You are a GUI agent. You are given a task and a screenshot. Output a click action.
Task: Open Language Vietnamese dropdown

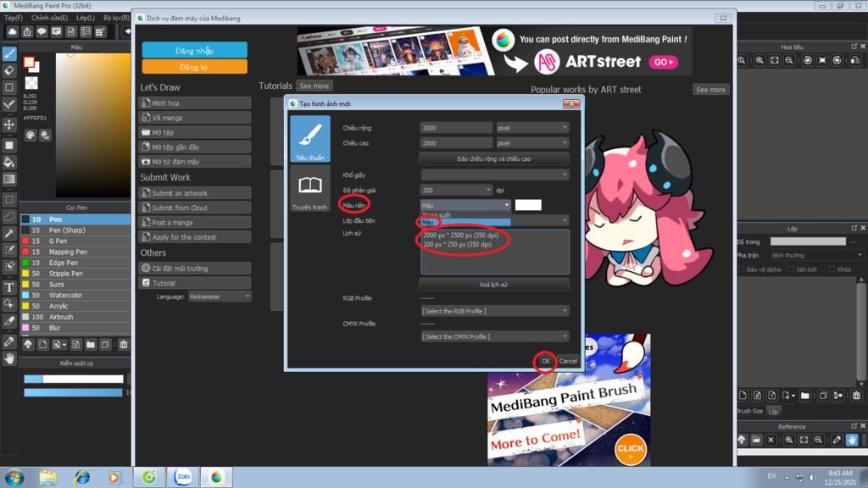[220, 297]
